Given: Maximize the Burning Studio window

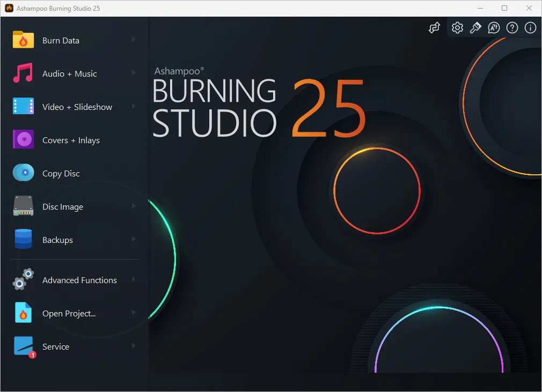Looking at the screenshot, I should [x=504, y=8].
